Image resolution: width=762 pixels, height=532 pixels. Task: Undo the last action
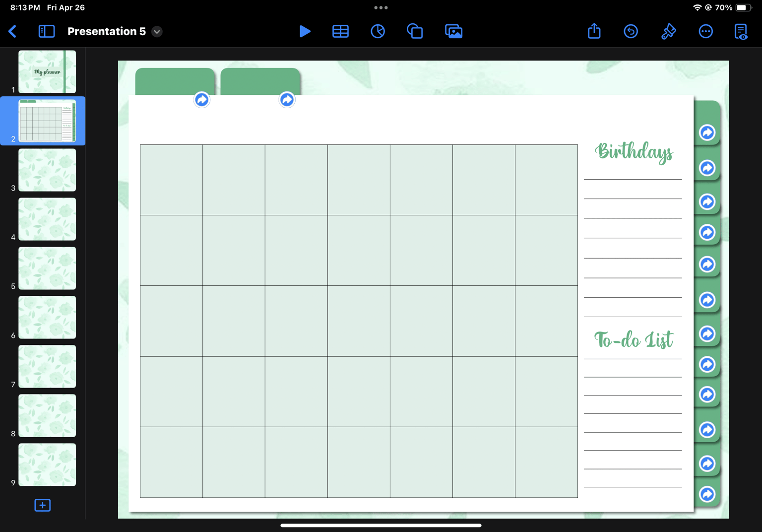[x=631, y=32]
